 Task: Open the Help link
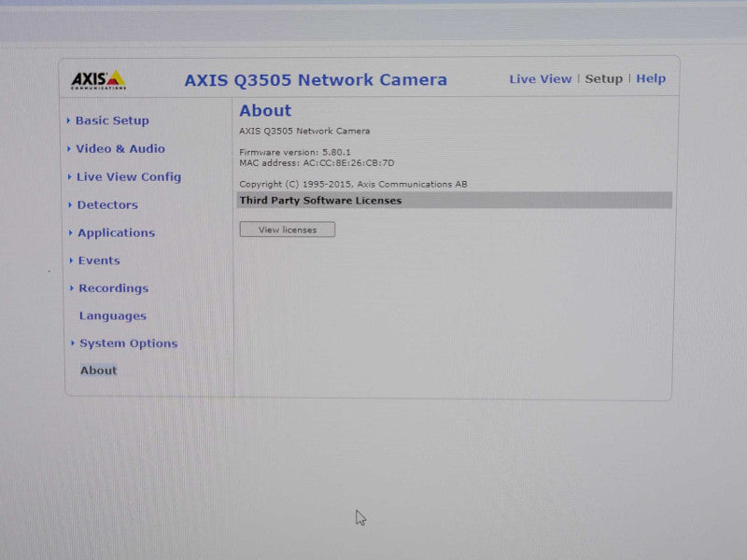[x=651, y=78]
